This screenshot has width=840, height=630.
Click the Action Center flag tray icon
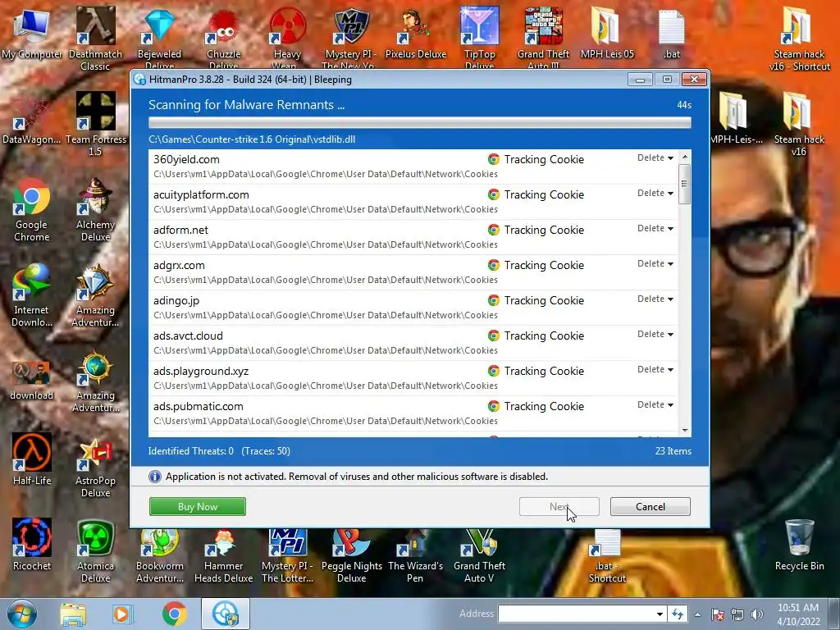[x=718, y=614]
